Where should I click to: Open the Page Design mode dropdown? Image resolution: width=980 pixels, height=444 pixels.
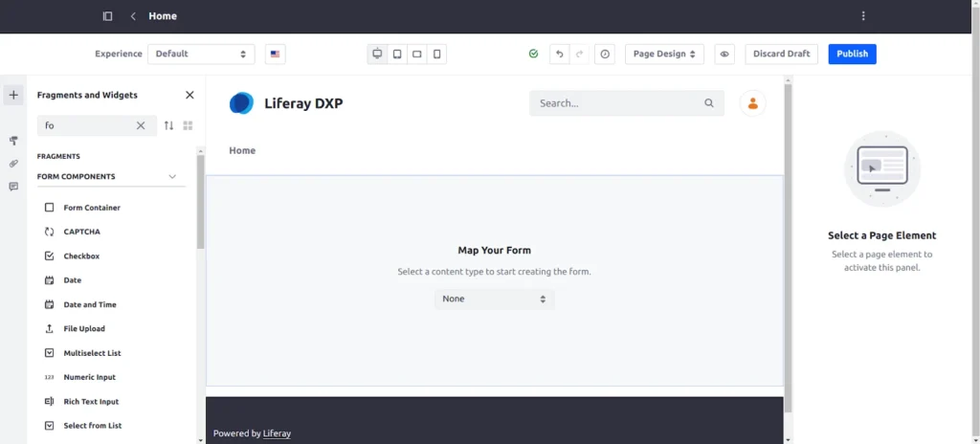tap(664, 54)
